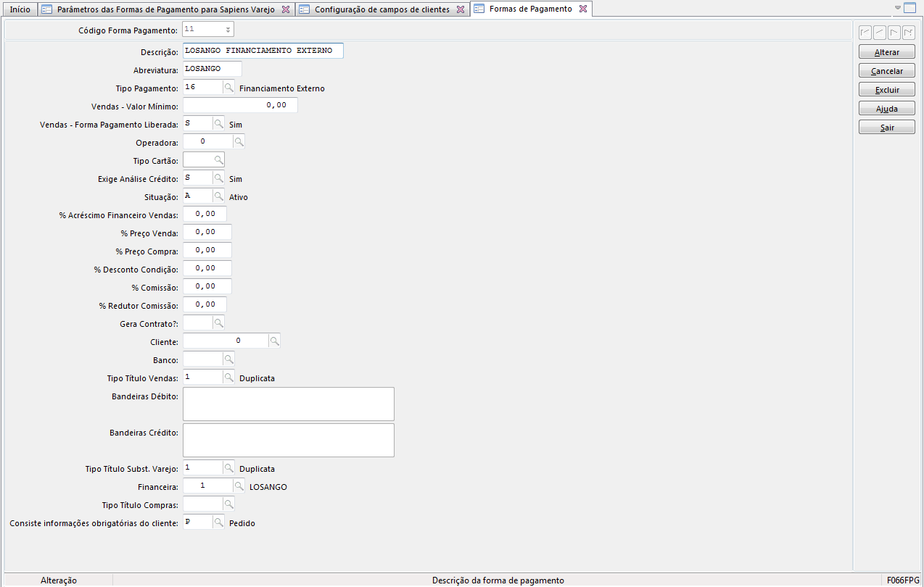This screenshot has width=924, height=587.
Task: Open lookup for Tipo Título Subst. Varejo
Action: click(228, 468)
